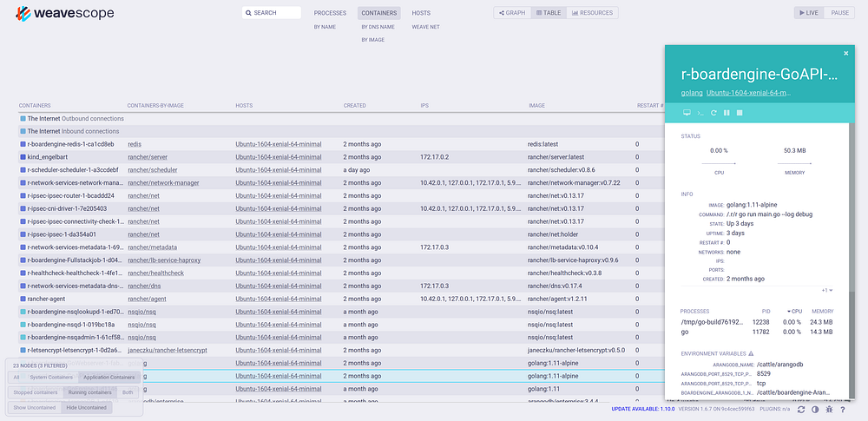Click the color square of the kind_engelbart row
The height and width of the screenshot is (421, 868).
click(x=23, y=157)
